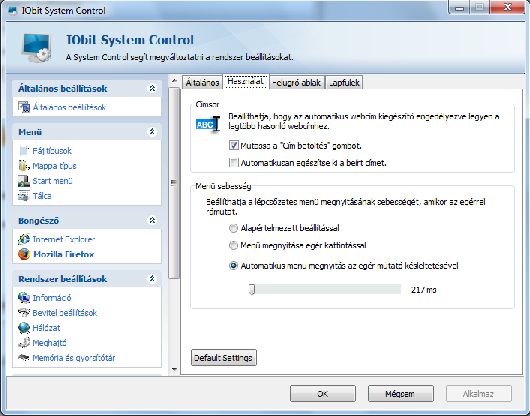The image size is (530, 416).
Task: Collapse the Menü section
Action: point(152,131)
